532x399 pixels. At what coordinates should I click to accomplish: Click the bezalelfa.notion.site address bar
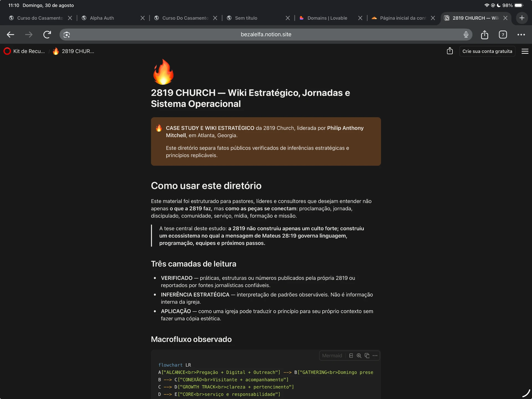(x=266, y=35)
